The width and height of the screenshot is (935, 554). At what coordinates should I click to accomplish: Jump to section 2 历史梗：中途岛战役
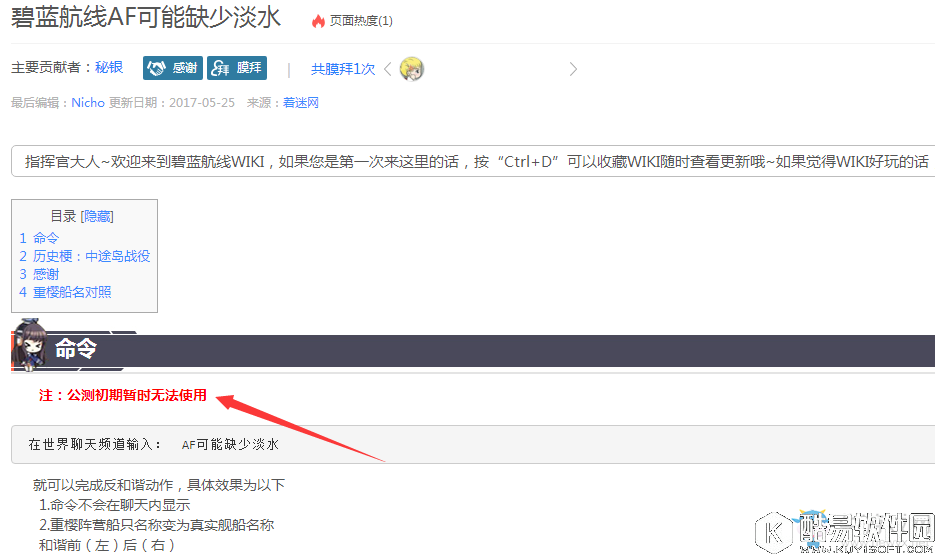[x=85, y=256]
